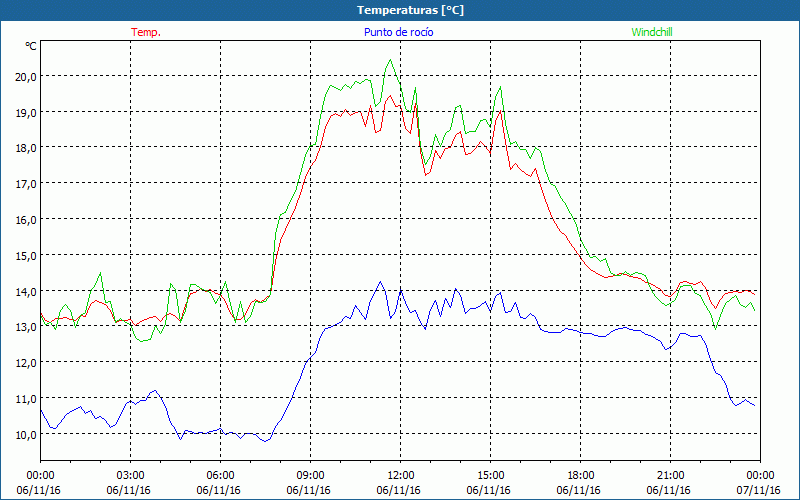Screen dimensions: 800x500
Task: Click the '03:00' time axis label
Action: click(131, 476)
